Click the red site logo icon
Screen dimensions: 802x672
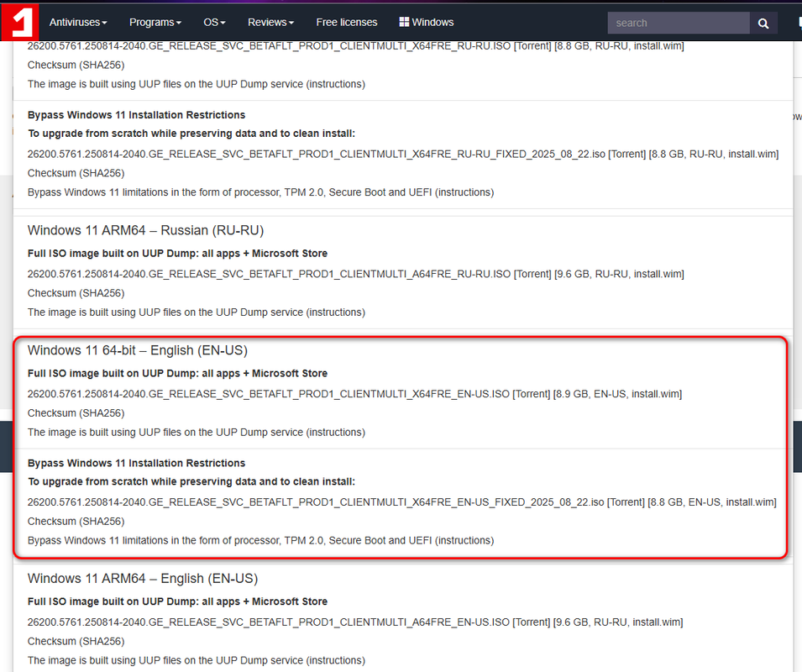[x=19, y=23]
